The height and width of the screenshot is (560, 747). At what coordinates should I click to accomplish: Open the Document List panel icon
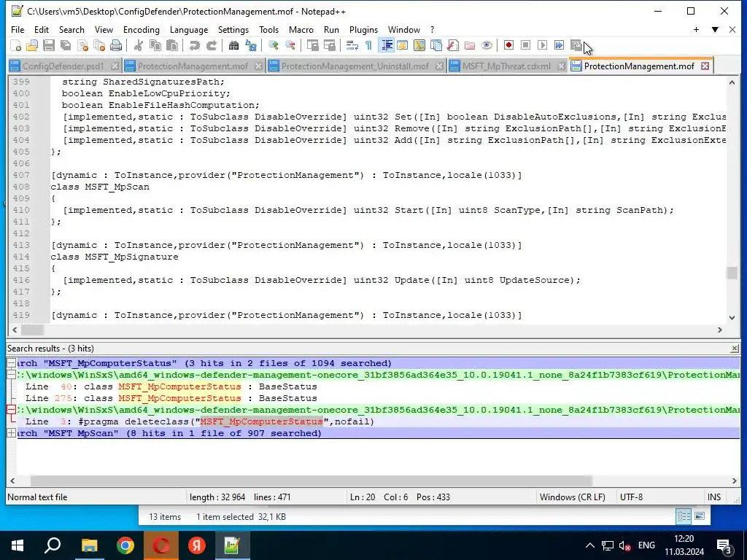click(x=436, y=45)
